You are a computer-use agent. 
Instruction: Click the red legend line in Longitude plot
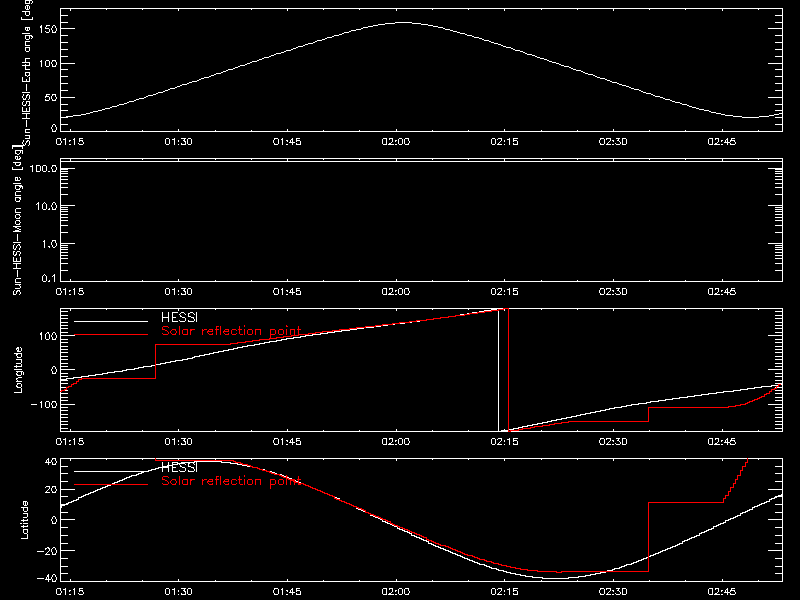coord(111,335)
